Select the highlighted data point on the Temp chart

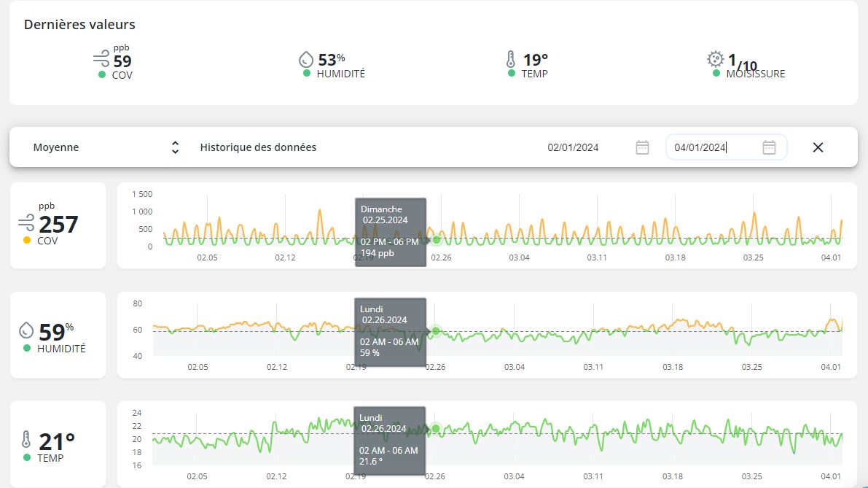(x=436, y=429)
